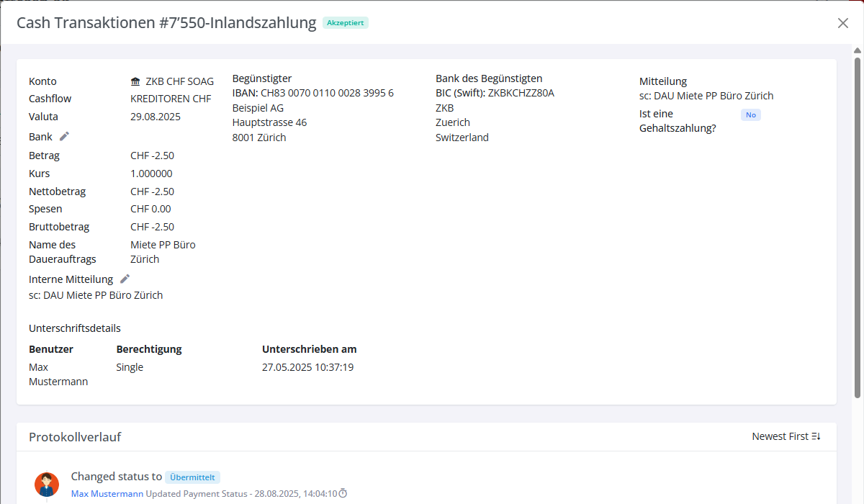Click the Unterschrieben am column header
This screenshot has width=864, height=504.
309,349
